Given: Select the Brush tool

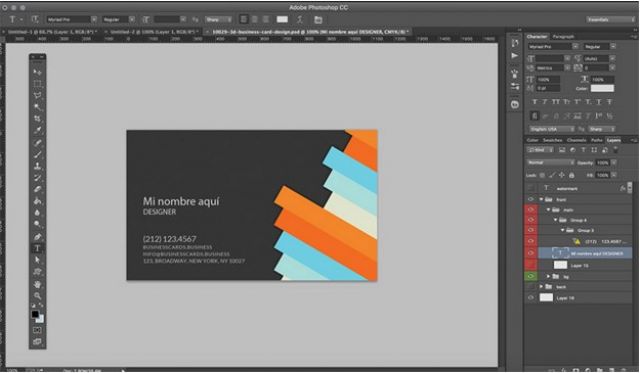Looking at the screenshot, I should coord(37,154).
